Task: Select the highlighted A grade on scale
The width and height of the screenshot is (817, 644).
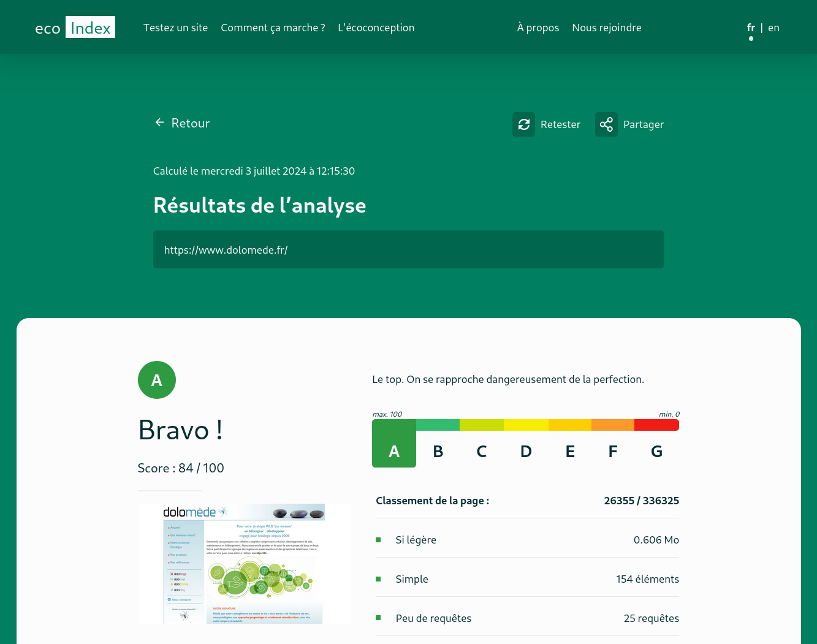Action: 394,444
